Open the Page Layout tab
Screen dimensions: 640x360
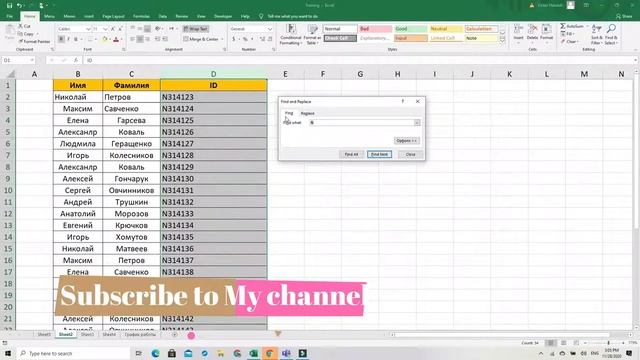[113, 16]
